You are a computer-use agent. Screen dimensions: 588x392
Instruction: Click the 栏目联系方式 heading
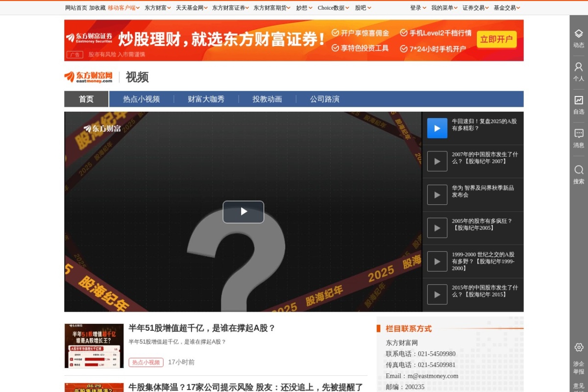[x=409, y=329]
